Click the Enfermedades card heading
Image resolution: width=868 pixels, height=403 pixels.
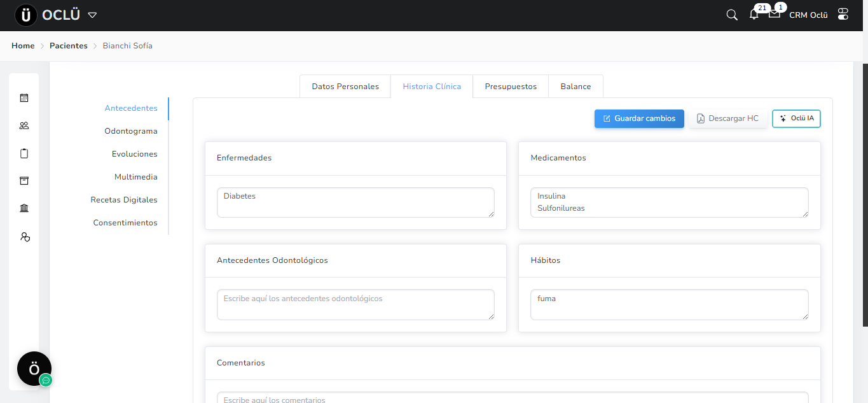click(x=244, y=158)
